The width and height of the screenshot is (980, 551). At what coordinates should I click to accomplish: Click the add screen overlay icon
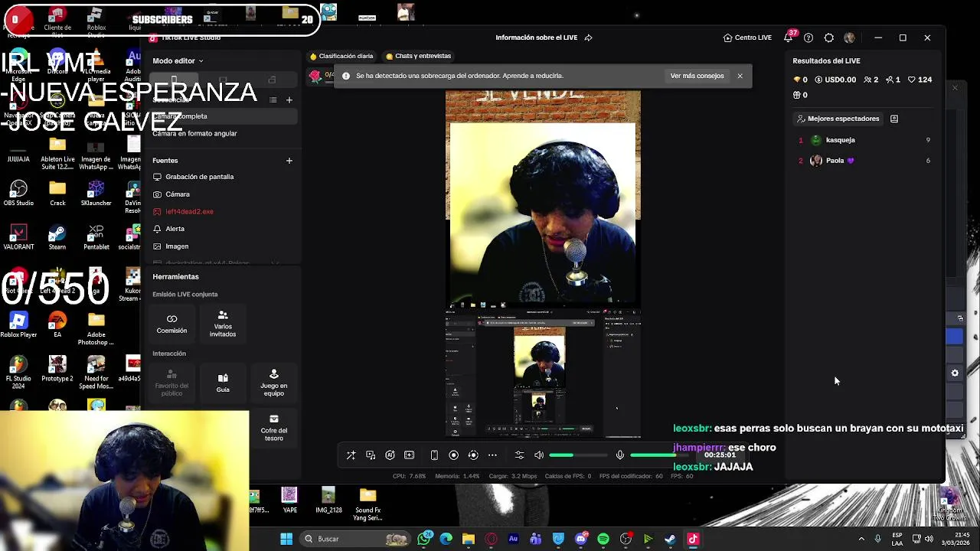coord(409,455)
